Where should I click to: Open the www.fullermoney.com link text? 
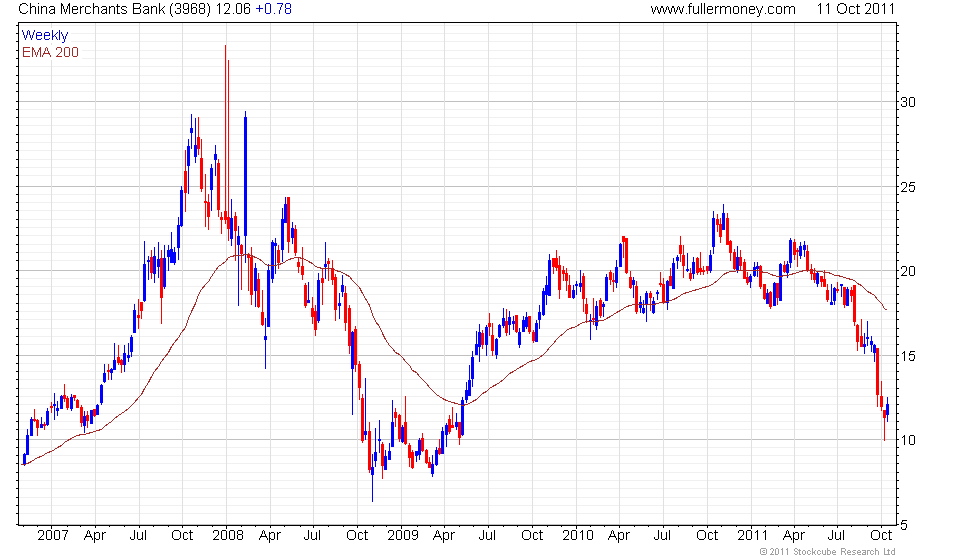(x=723, y=9)
